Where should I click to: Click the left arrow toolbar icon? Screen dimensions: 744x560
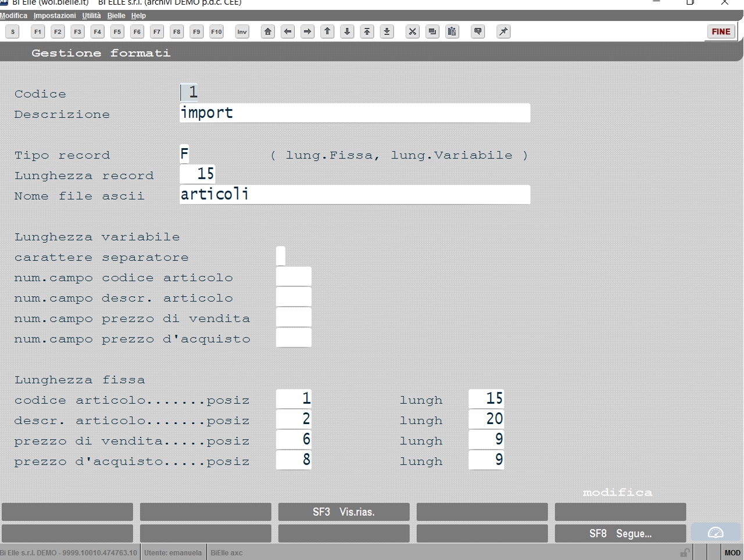point(288,32)
